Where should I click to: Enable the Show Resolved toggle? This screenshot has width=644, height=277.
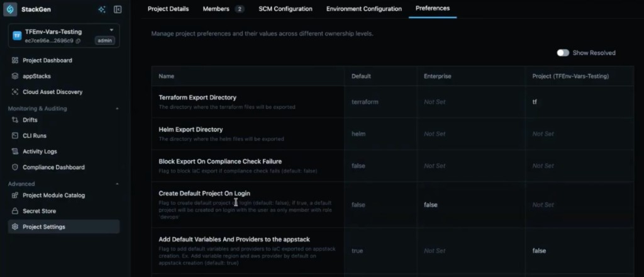563,53
